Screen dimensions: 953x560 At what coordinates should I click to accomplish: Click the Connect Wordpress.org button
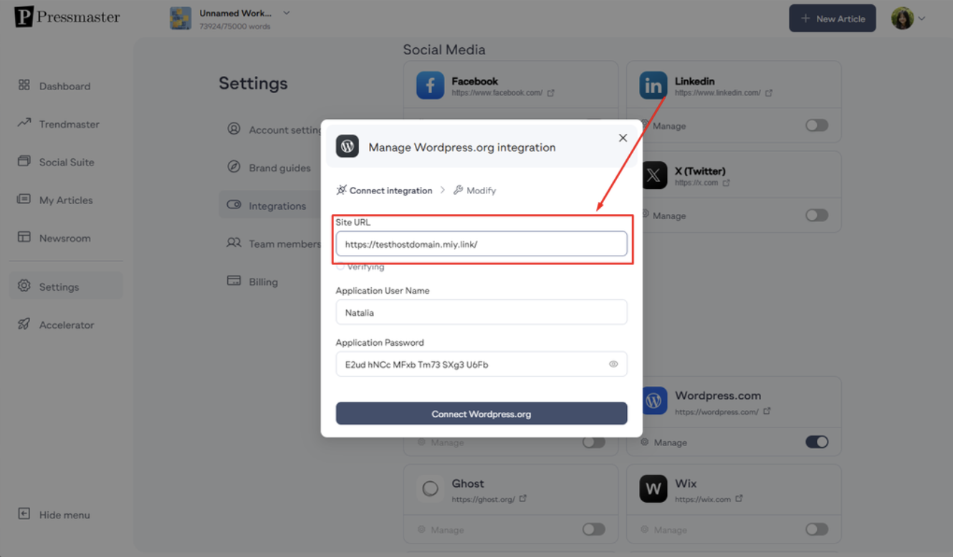pos(482,414)
